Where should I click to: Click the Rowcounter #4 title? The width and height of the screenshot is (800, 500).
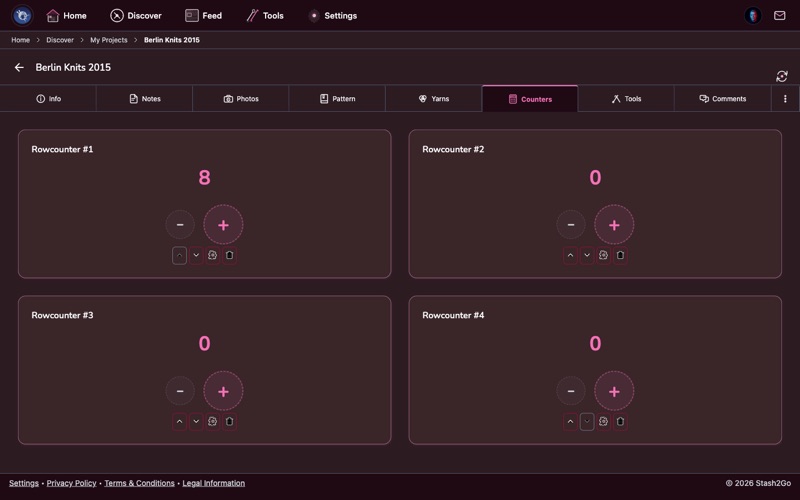453,315
